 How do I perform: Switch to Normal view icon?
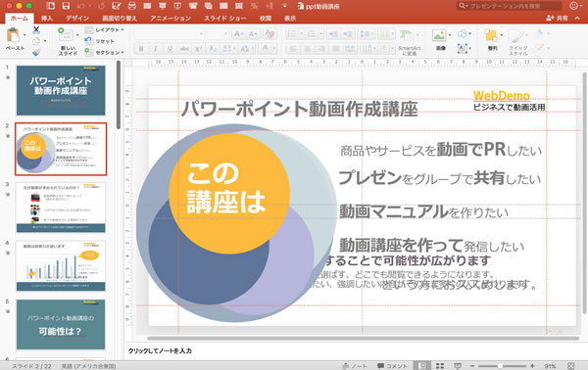point(422,366)
